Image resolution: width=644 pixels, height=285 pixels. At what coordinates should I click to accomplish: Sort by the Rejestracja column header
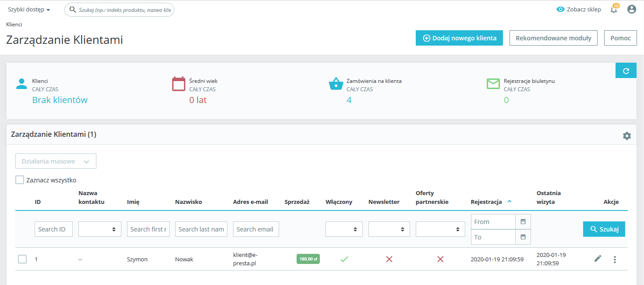point(486,202)
